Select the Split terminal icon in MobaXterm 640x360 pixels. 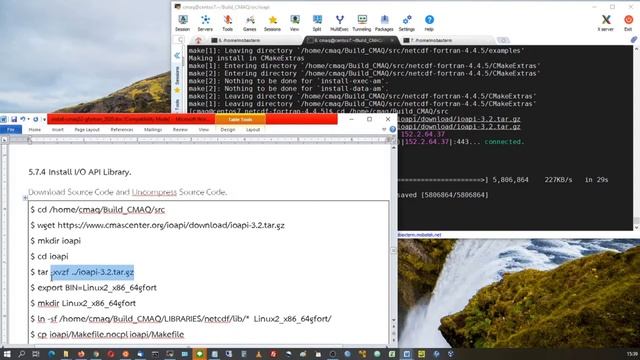pyautogui.click(x=317, y=23)
